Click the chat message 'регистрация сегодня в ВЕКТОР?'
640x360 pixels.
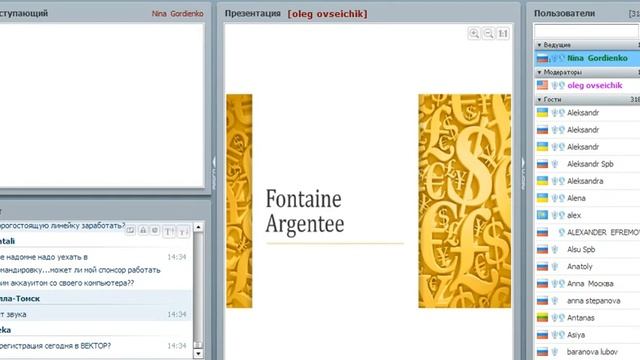56,346
